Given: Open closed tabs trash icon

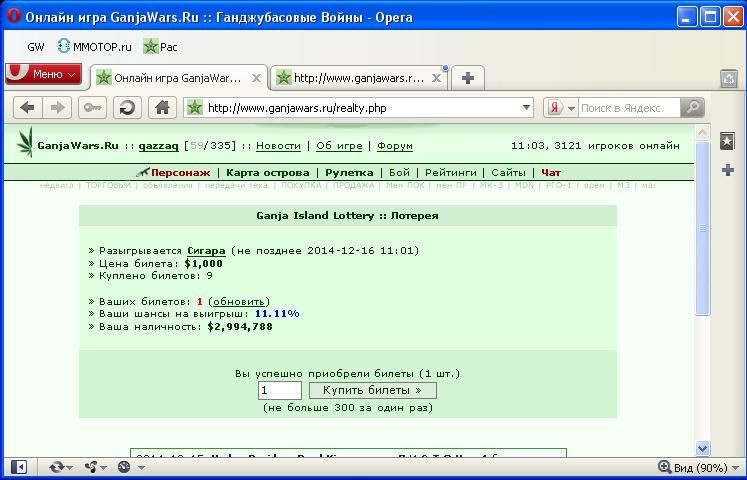Looking at the screenshot, I should (729, 79).
